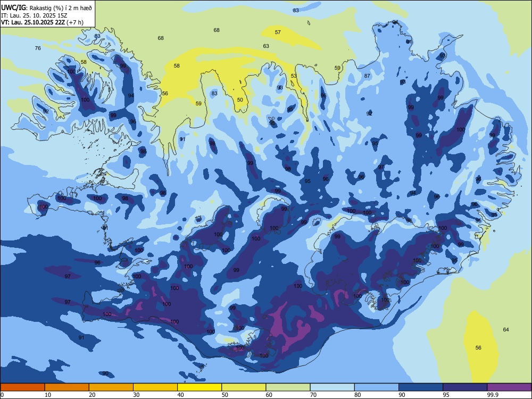
Task: Select the orange 10–20 legend swatch
Action: 67,387
